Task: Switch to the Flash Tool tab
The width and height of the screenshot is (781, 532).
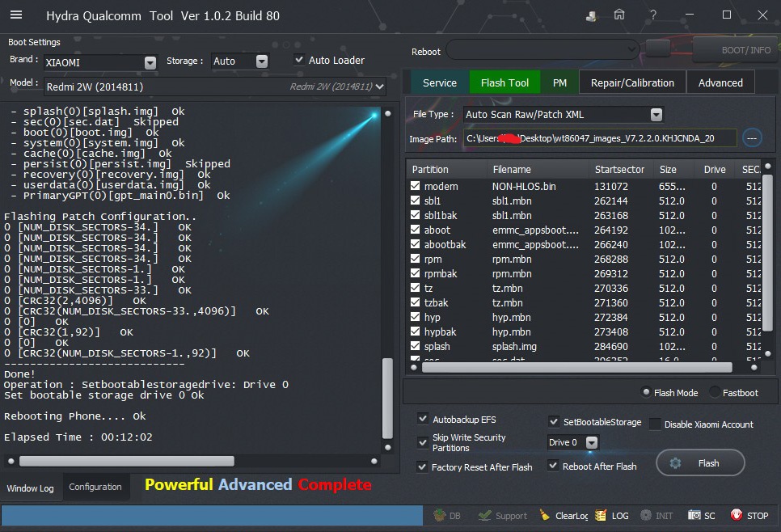Action: 504,82
